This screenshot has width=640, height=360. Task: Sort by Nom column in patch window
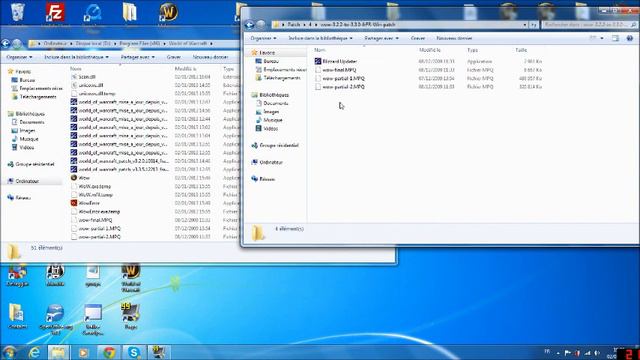click(x=320, y=50)
